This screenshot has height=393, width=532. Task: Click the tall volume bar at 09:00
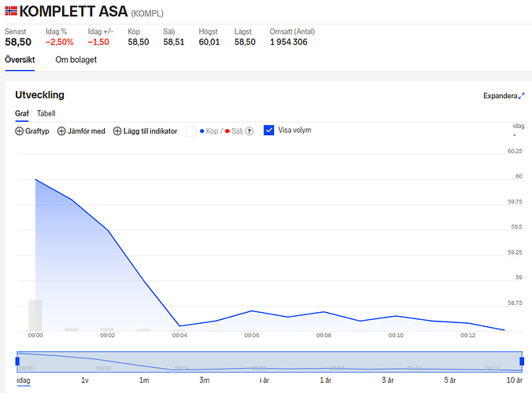(35, 315)
